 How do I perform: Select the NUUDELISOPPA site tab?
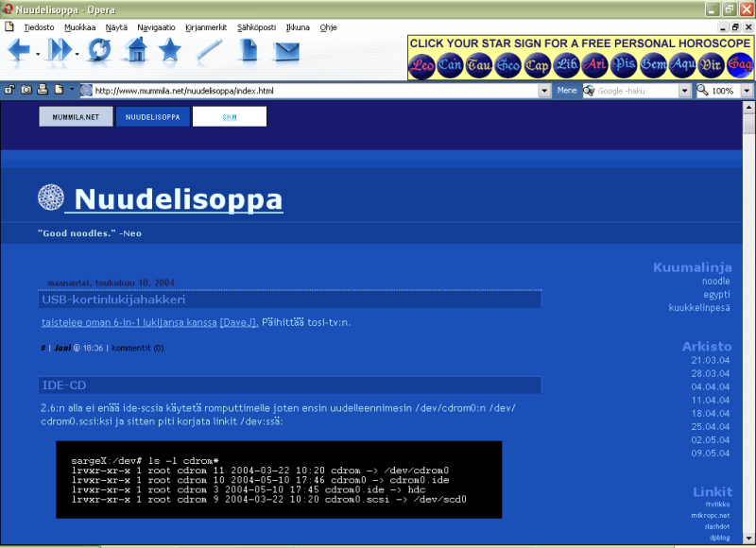(153, 117)
